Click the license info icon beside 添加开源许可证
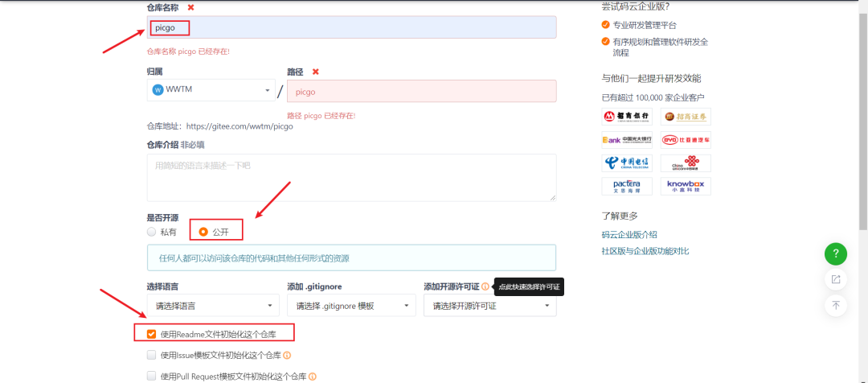Viewport: 868px width, 383px height. click(485, 286)
